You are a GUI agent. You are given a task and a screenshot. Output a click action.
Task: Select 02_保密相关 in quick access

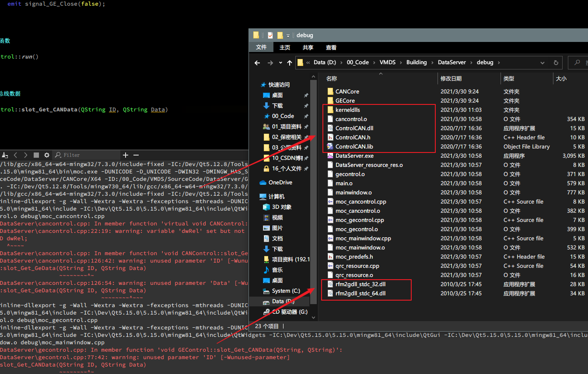pos(287,137)
